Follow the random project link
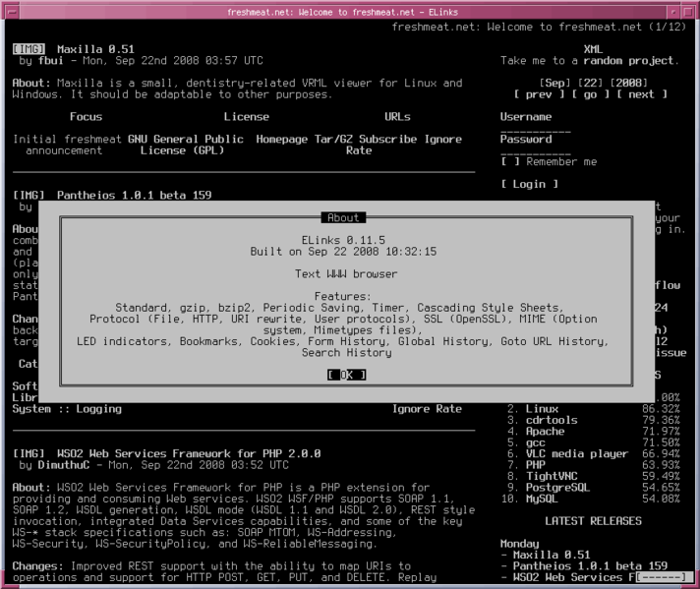The image size is (700, 589). (628, 60)
